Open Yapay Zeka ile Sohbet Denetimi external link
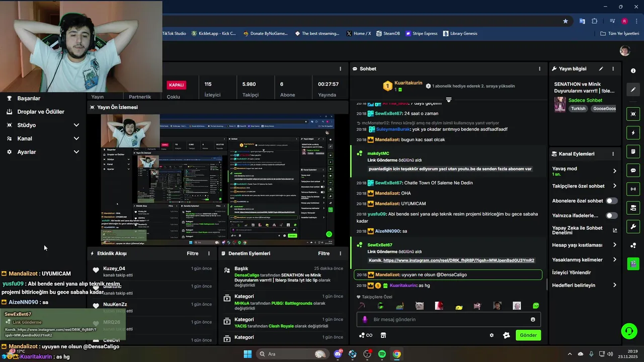 [x=615, y=230]
